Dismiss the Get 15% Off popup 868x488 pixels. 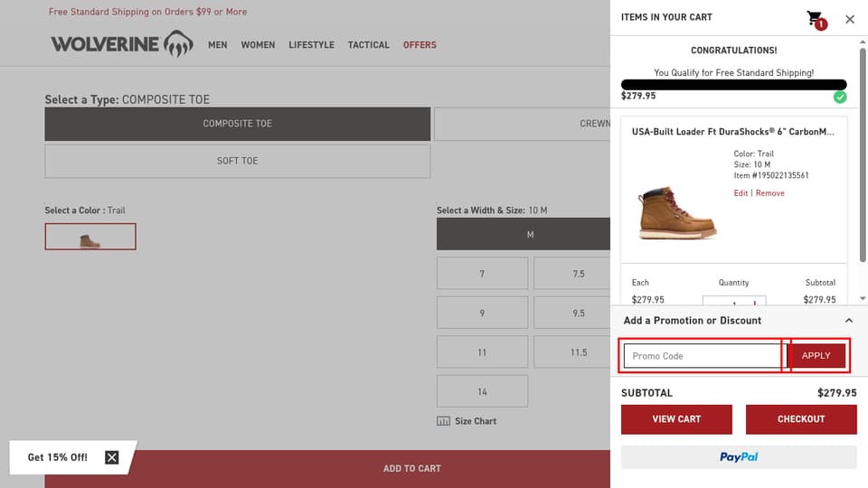(112, 457)
